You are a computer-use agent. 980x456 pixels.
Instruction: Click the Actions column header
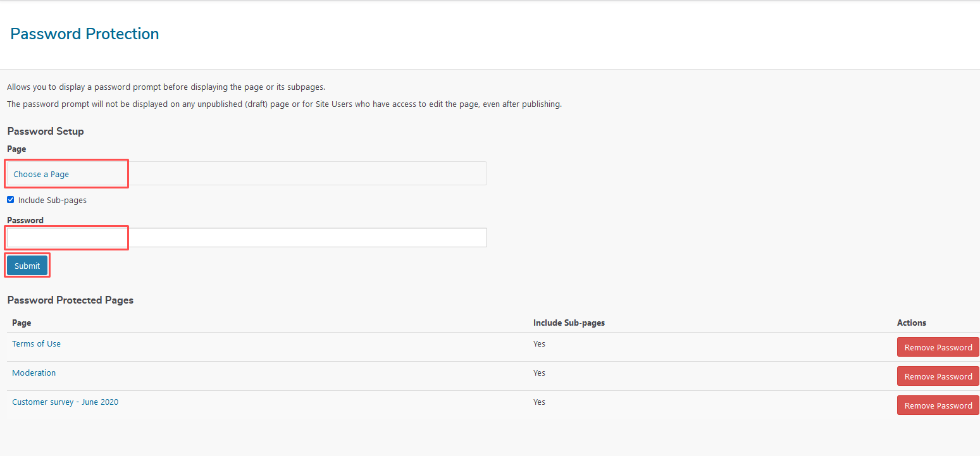pyautogui.click(x=912, y=323)
